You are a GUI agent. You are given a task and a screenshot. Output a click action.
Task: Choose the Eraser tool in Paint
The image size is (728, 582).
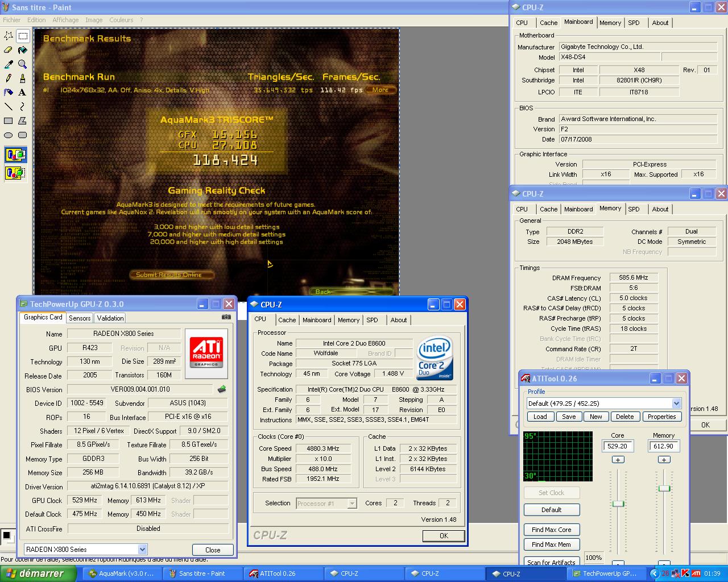(x=9, y=50)
